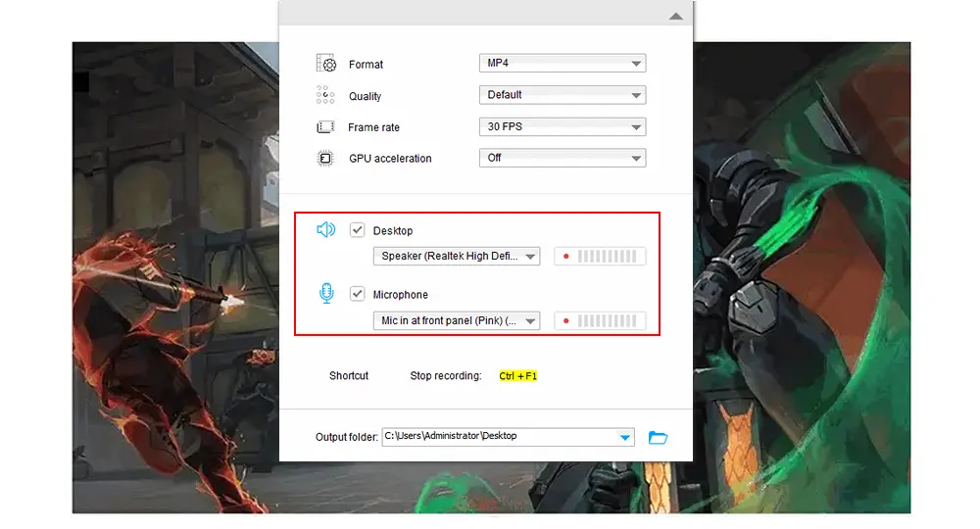980x529 pixels.
Task: Click the desktop speaker icon
Action: pos(326,230)
